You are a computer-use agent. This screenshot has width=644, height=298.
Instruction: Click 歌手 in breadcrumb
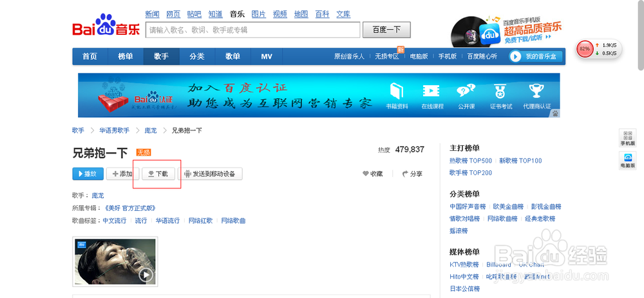(x=78, y=130)
